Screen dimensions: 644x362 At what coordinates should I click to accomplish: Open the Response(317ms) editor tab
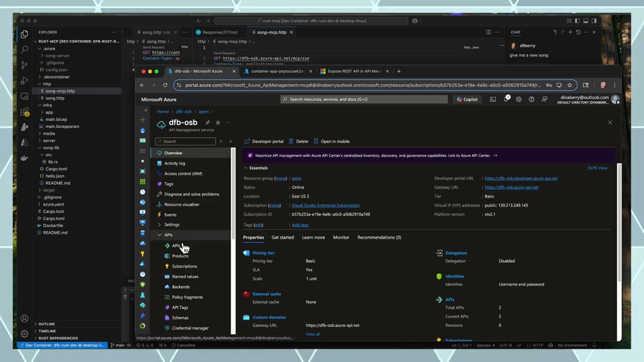point(219,32)
